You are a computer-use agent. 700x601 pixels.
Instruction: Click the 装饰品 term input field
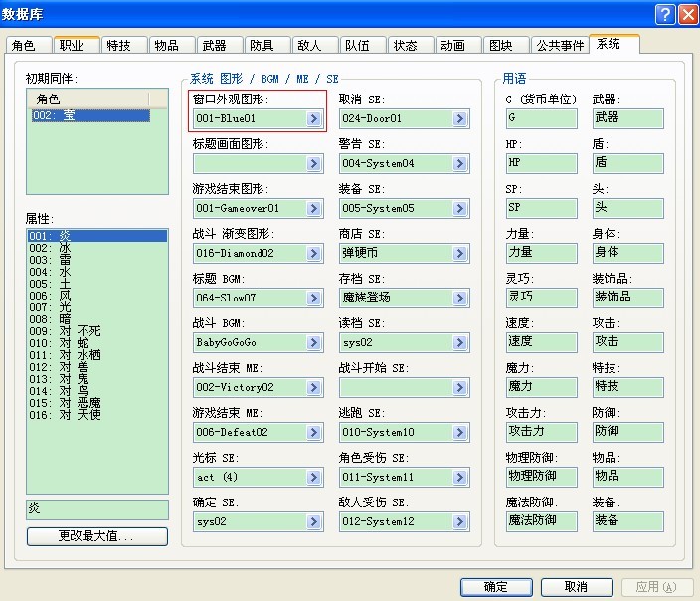[x=628, y=299]
